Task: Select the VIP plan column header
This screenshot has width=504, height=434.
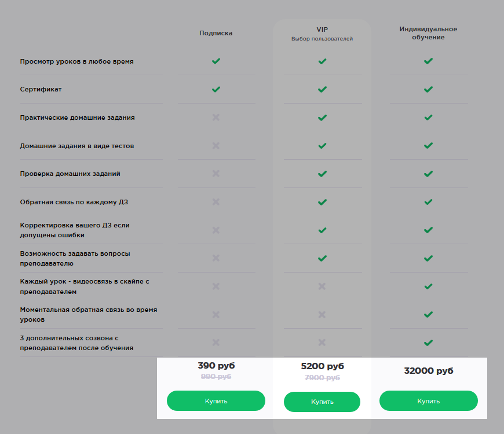Action: click(322, 29)
